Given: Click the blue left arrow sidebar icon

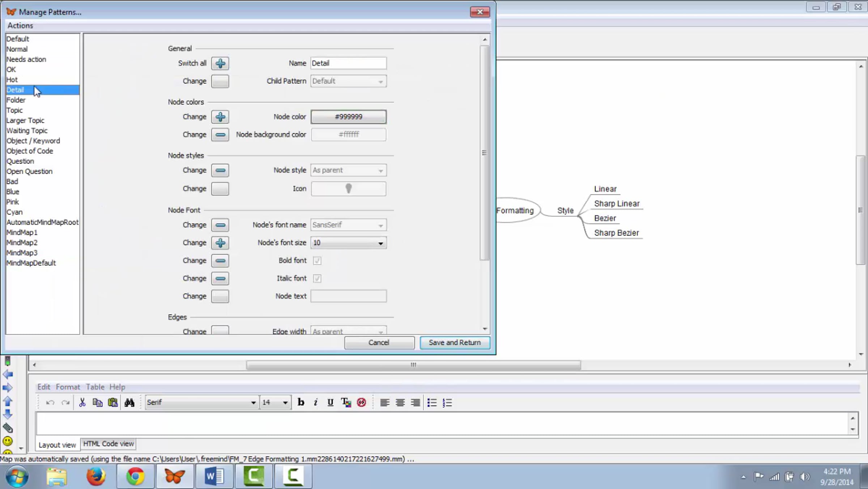Looking at the screenshot, I should pyautogui.click(x=8, y=374).
